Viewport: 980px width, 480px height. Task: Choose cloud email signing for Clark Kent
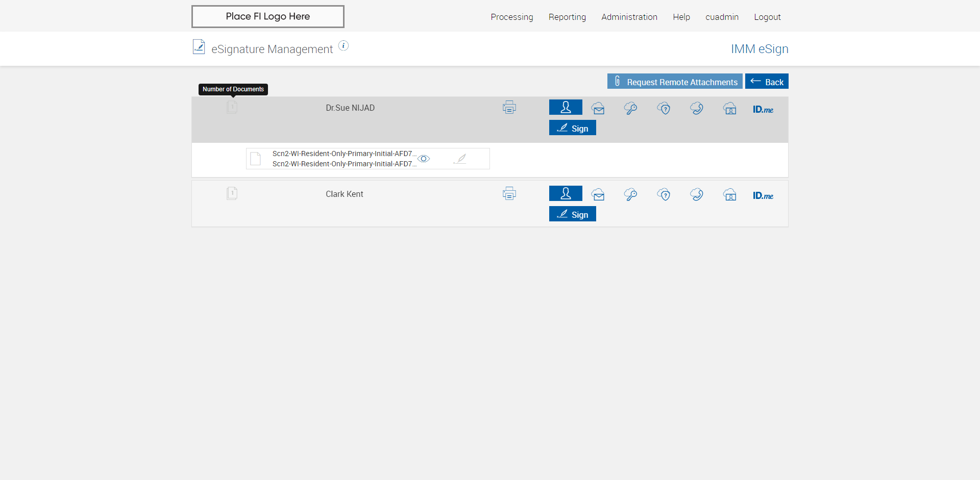pyautogui.click(x=598, y=194)
